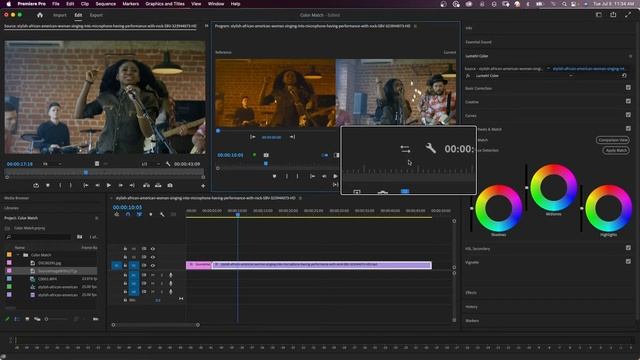Image resolution: width=640 pixels, height=360 pixels.
Task: Open Graphics and Titles menu
Action: click(165, 4)
